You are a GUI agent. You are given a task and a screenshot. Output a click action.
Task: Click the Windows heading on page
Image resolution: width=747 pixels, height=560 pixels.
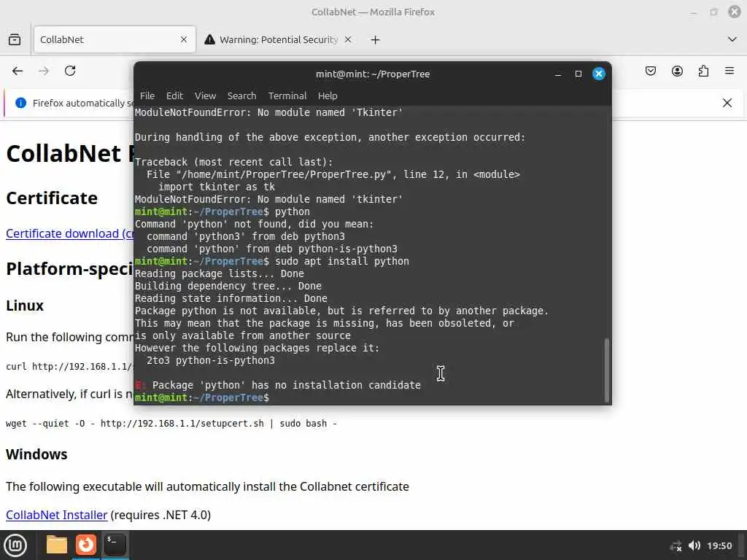36,454
